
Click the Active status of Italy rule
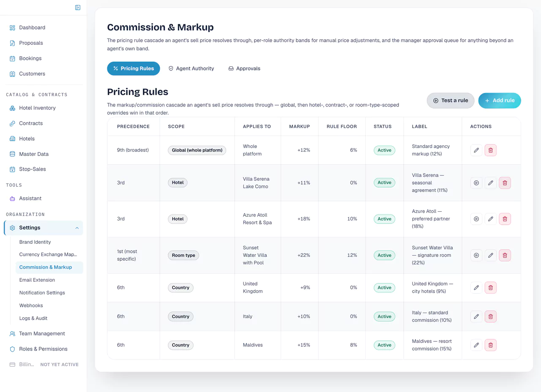[384, 316]
